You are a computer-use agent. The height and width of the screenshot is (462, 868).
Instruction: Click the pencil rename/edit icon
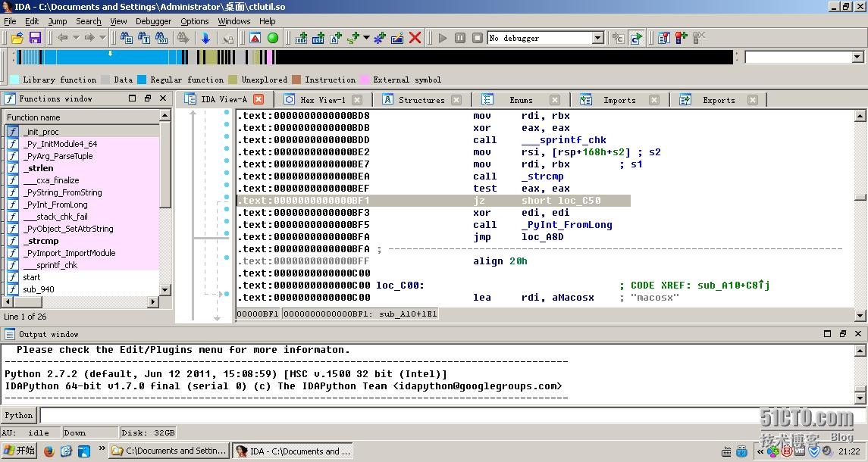[397, 38]
